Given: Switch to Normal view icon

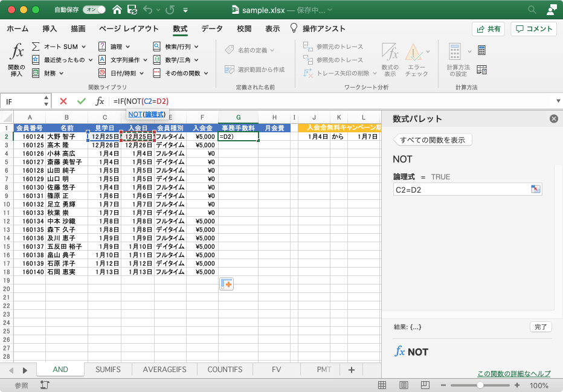Looking at the screenshot, I should (382, 385).
